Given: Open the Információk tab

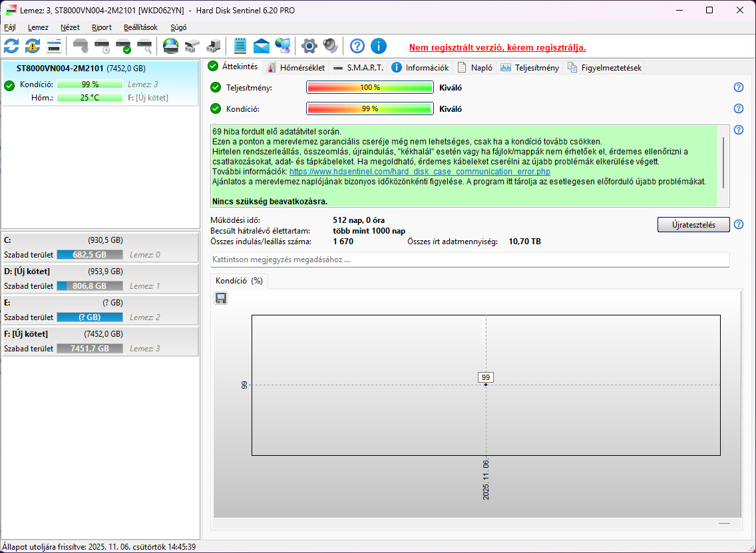Looking at the screenshot, I should click(421, 68).
